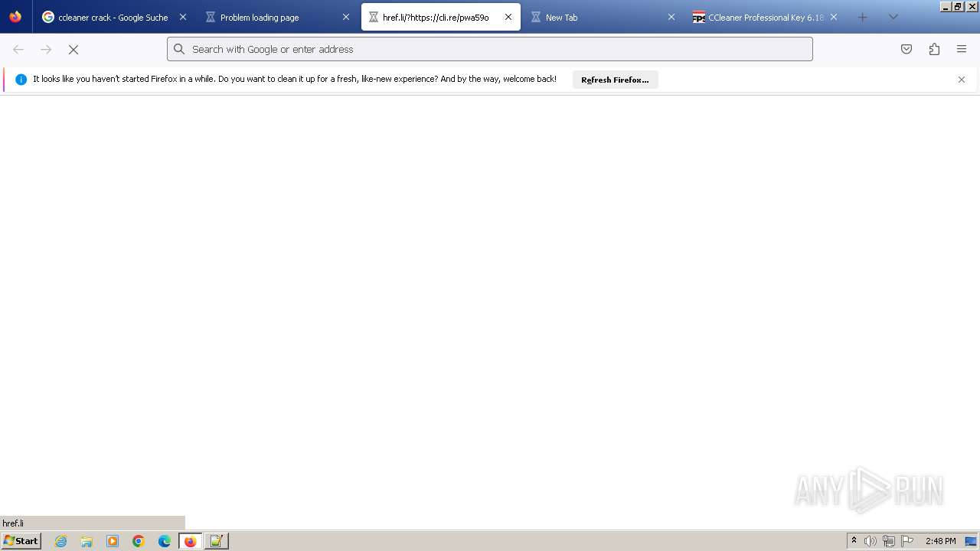Image resolution: width=980 pixels, height=551 pixels.
Task: Restore down the Firefox window
Action: point(958,6)
